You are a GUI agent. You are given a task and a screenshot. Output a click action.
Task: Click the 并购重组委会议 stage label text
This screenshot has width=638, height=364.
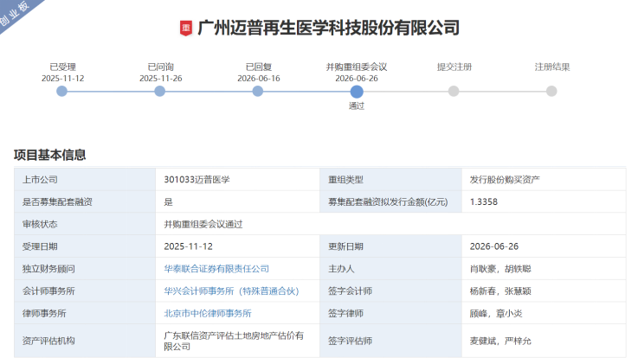coord(357,67)
